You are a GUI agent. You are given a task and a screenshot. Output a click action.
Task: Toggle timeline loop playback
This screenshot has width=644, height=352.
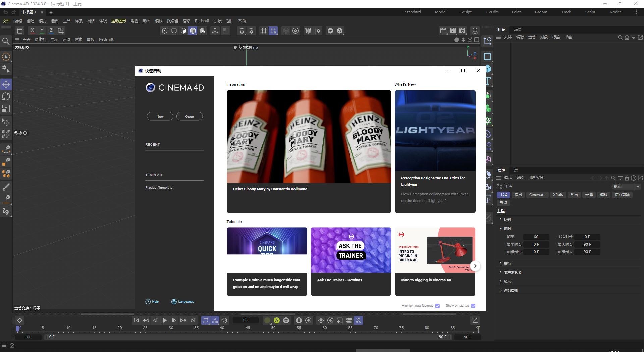coord(206,320)
